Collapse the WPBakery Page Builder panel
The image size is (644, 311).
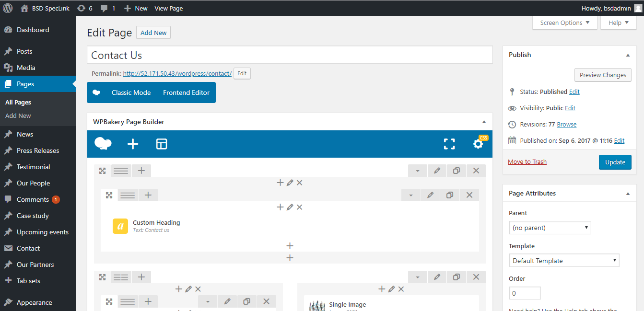point(484,122)
